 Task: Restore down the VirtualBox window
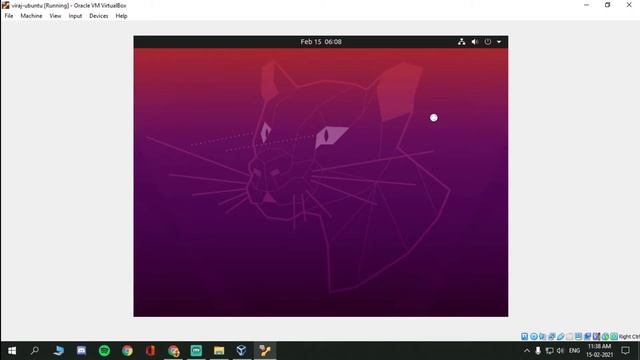click(607, 5)
